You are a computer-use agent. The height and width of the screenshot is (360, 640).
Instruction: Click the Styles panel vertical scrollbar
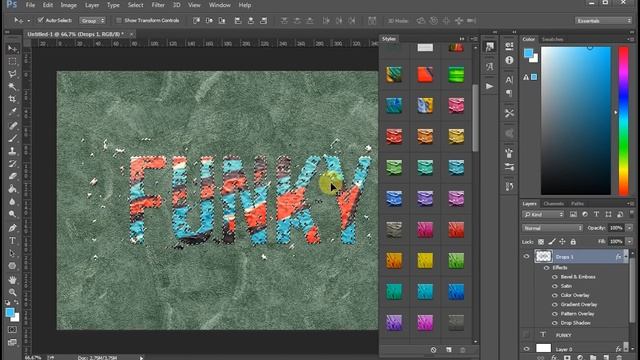[475, 118]
